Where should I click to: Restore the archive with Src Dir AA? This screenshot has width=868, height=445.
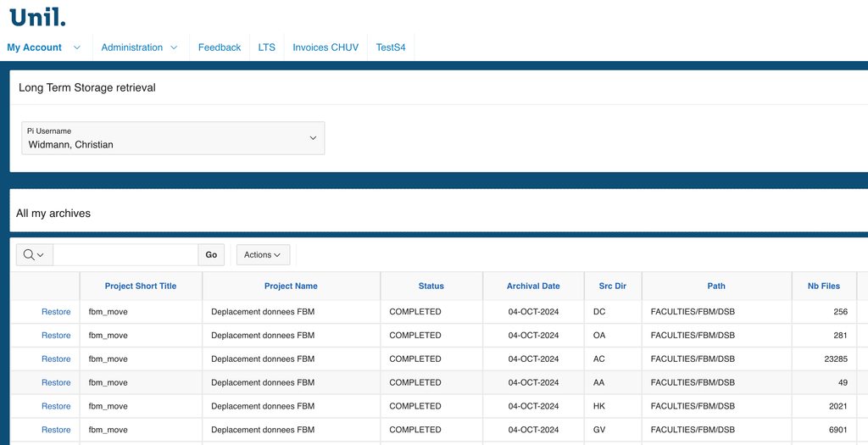click(x=56, y=382)
